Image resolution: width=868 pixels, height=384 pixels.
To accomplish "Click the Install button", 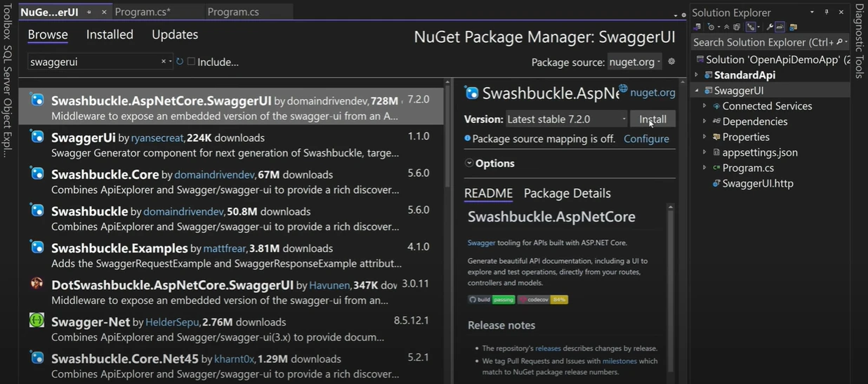I will pyautogui.click(x=652, y=119).
